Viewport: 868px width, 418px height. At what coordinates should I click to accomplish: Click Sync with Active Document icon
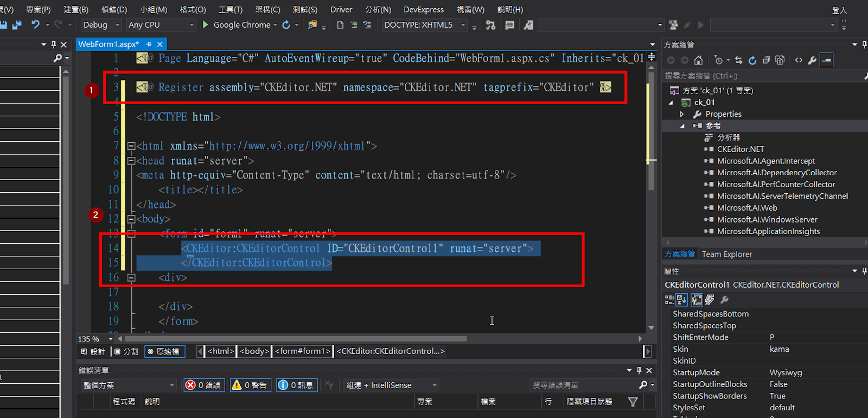click(739, 60)
